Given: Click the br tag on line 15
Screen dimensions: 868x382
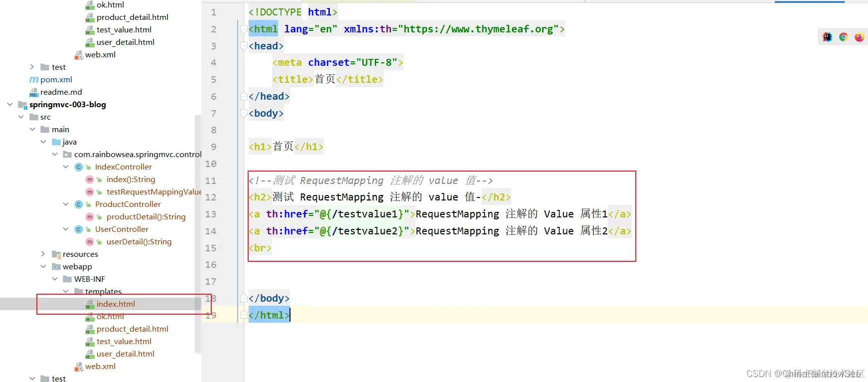Looking at the screenshot, I should [260, 248].
